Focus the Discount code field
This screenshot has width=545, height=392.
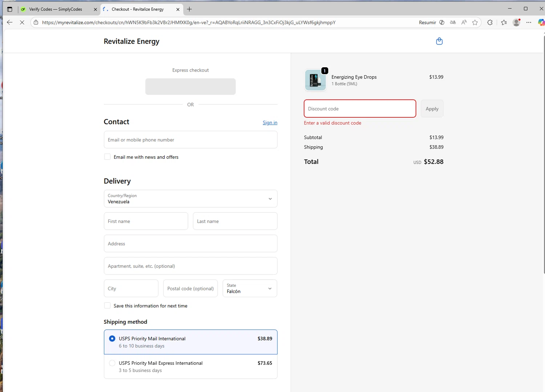(x=360, y=109)
